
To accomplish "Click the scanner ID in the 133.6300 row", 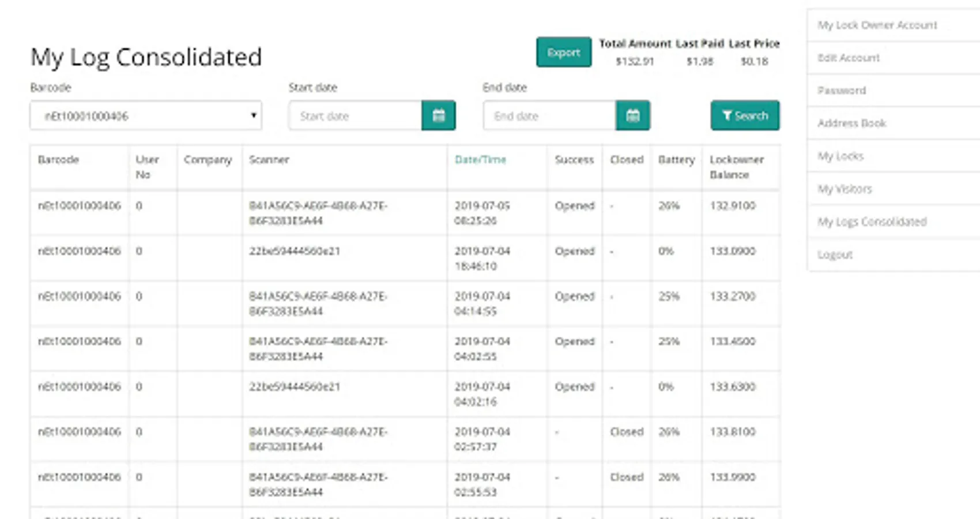I will coord(295,387).
